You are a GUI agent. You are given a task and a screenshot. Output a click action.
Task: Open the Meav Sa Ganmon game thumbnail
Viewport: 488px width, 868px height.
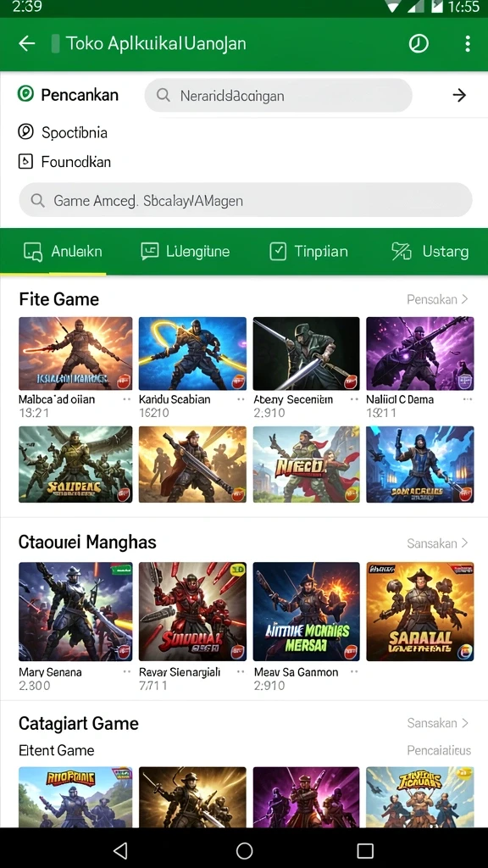tap(306, 612)
